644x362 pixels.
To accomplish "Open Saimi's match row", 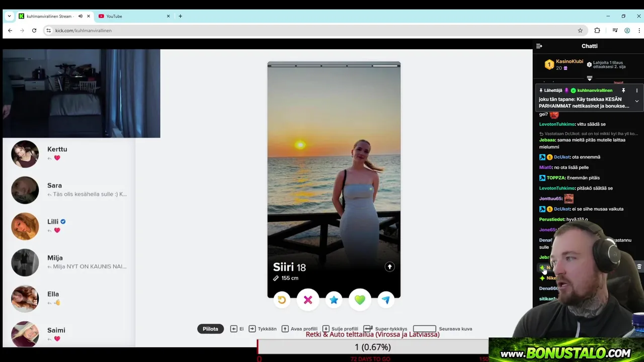I will click(x=69, y=333).
